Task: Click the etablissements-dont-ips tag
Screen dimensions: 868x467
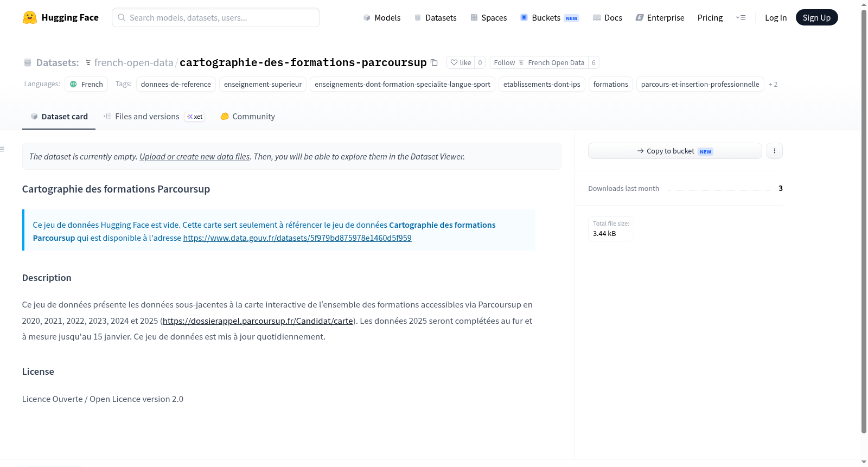Action: pyautogui.click(x=541, y=84)
